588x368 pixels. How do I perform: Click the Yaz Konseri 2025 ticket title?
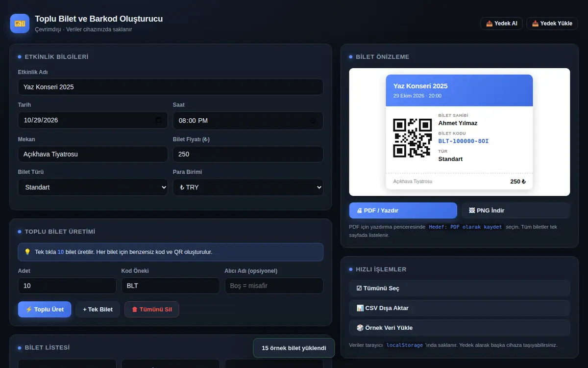pos(420,86)
